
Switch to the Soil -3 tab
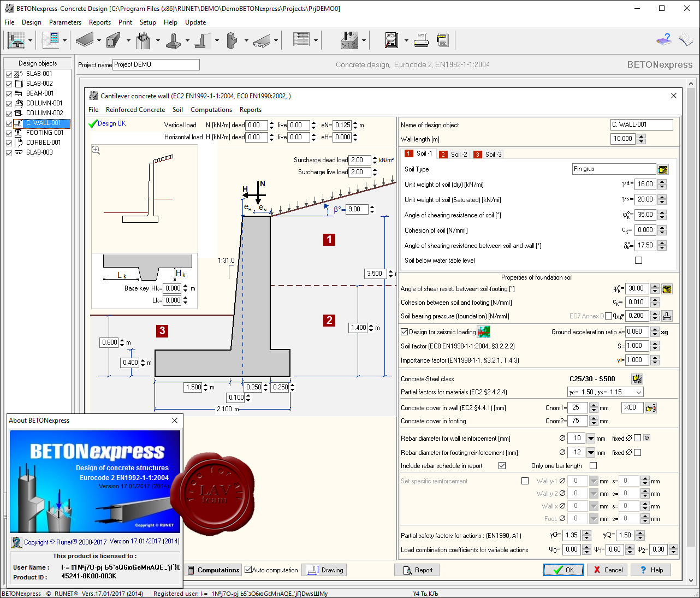pyautogui.click(x=488, y=155)
